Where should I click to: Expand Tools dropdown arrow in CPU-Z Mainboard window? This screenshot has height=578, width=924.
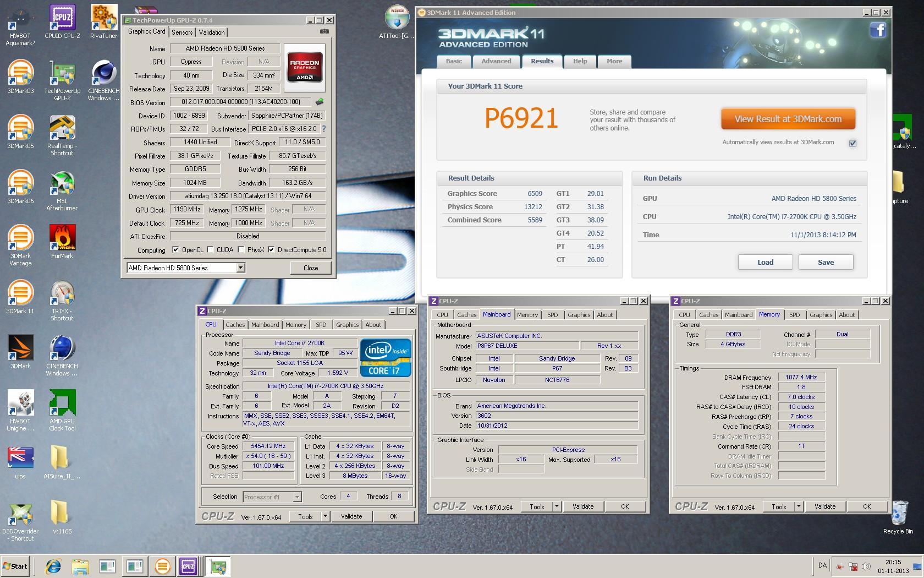pos(557,506)
